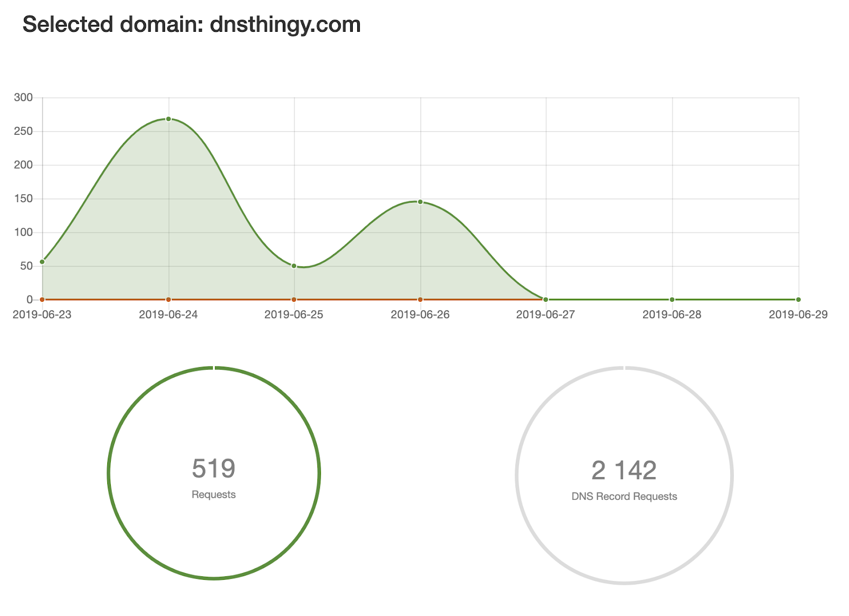Click the x-axis label 2019-06-25
Viewport: 849px width, 616px height.
point(294,315)
